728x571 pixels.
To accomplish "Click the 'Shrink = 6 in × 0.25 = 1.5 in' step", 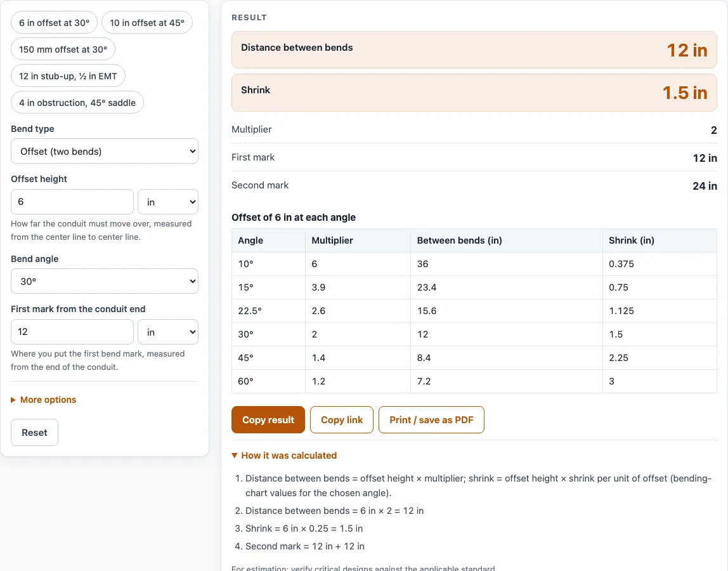I will [x=304, y=528].
